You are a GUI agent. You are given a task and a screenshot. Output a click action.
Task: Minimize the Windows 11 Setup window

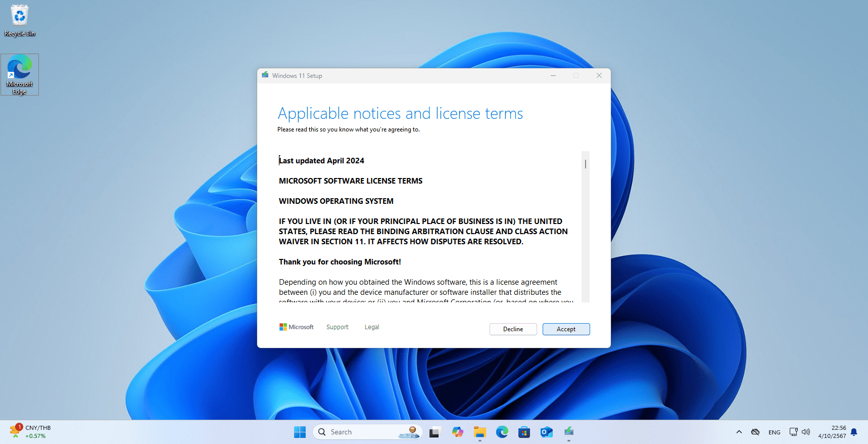553,75
